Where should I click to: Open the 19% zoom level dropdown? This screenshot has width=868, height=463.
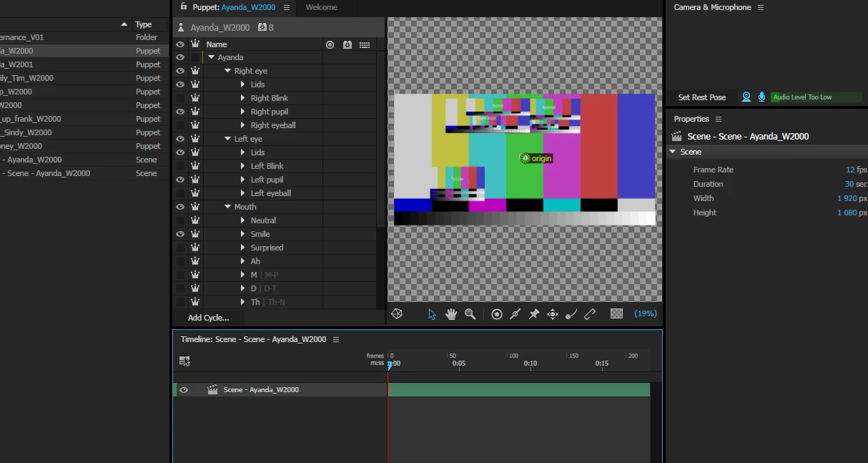pos(646,313)
